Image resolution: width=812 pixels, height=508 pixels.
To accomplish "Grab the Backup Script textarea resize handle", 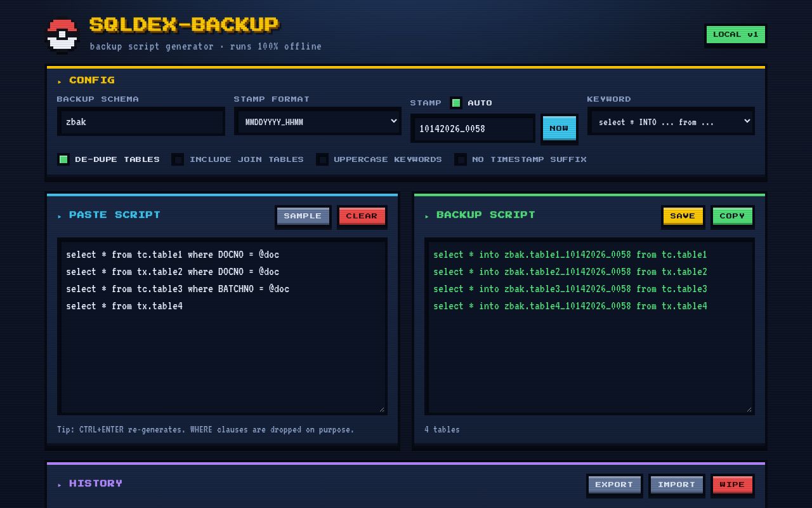I will pos(749,410).
